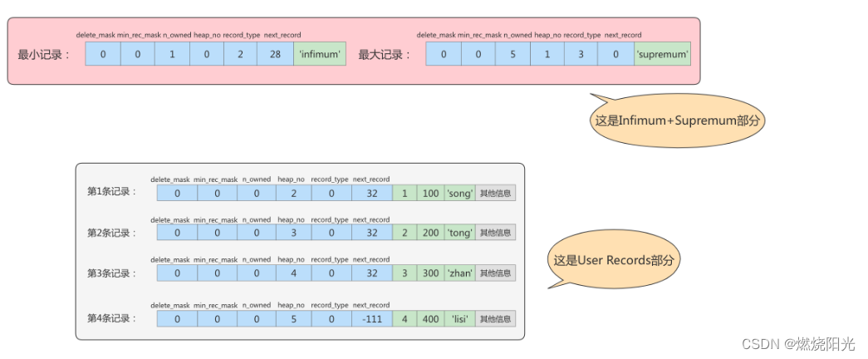The image size is (868, 359).
Task: Click next_record value 0 in the supremum record
Action: coord(616,54)
